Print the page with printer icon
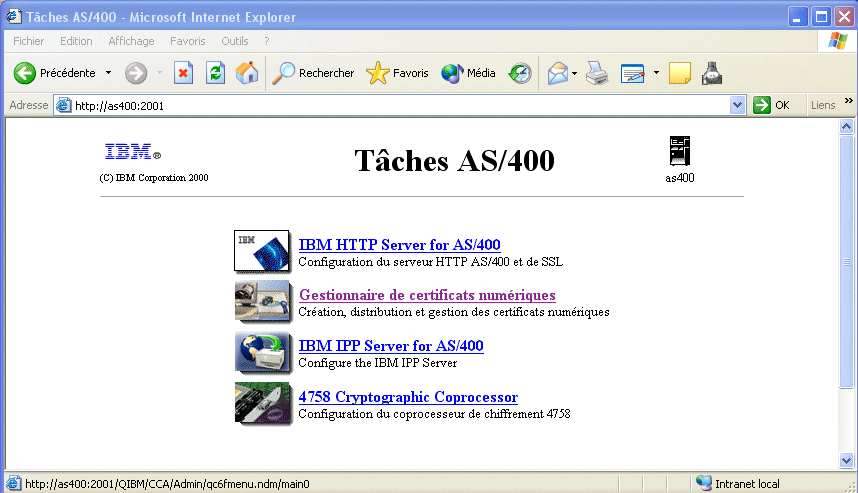Screen dimensions: 858x493 click(597, 73)
